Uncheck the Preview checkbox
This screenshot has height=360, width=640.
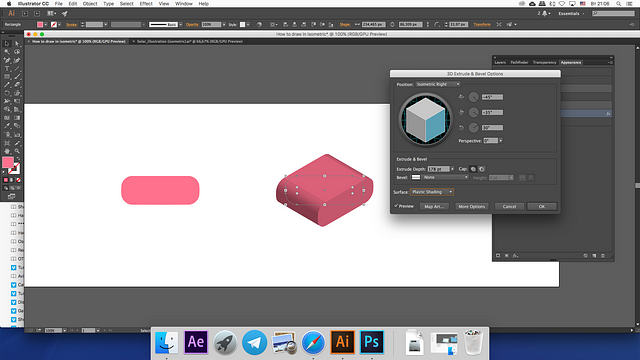[x=396, y=206]
